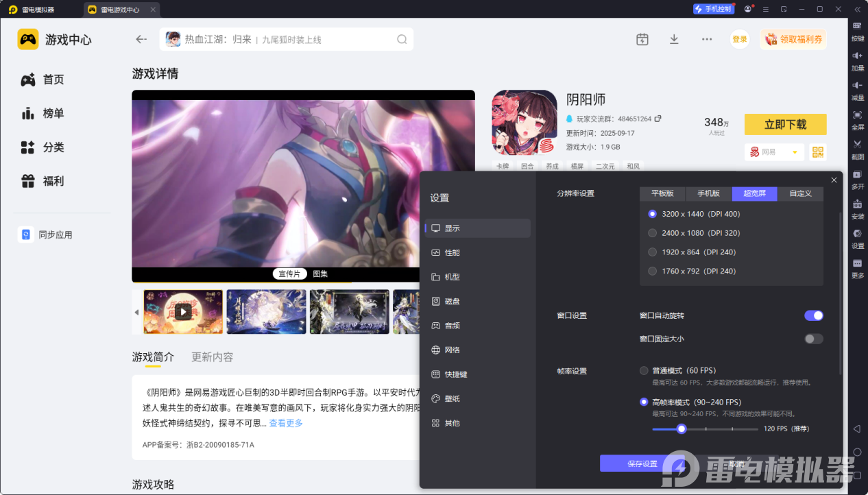This screenshot has width=868, height=495.
Task: Copy the player group number 484651264
Action: pyautogui.click(x=658, y=119)
